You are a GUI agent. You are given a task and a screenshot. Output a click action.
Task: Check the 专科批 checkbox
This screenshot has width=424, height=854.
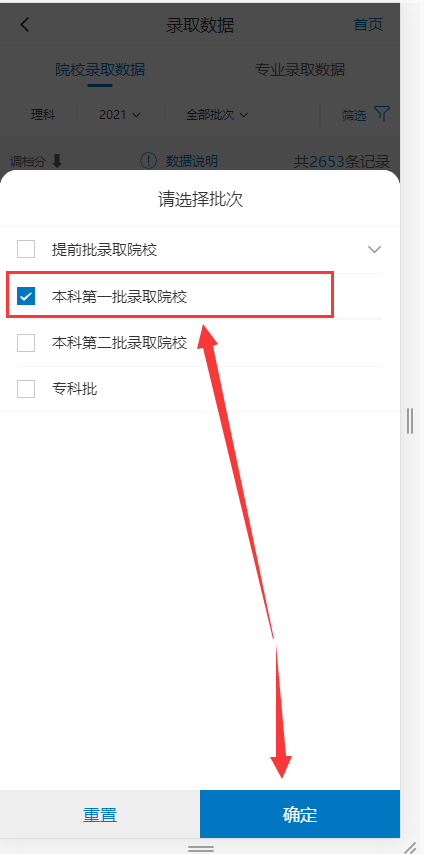[26, 389]
